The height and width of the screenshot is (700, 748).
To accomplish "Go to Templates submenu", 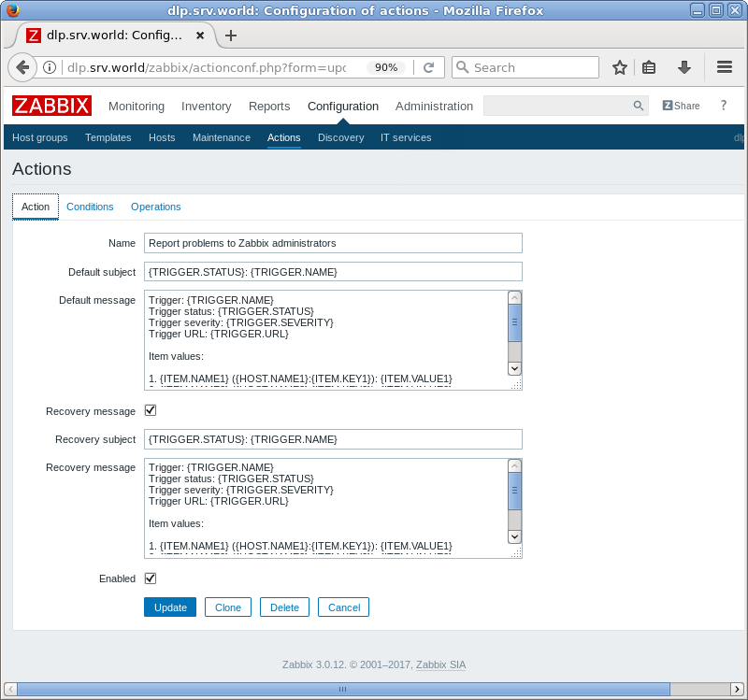I will coord(108,137).
